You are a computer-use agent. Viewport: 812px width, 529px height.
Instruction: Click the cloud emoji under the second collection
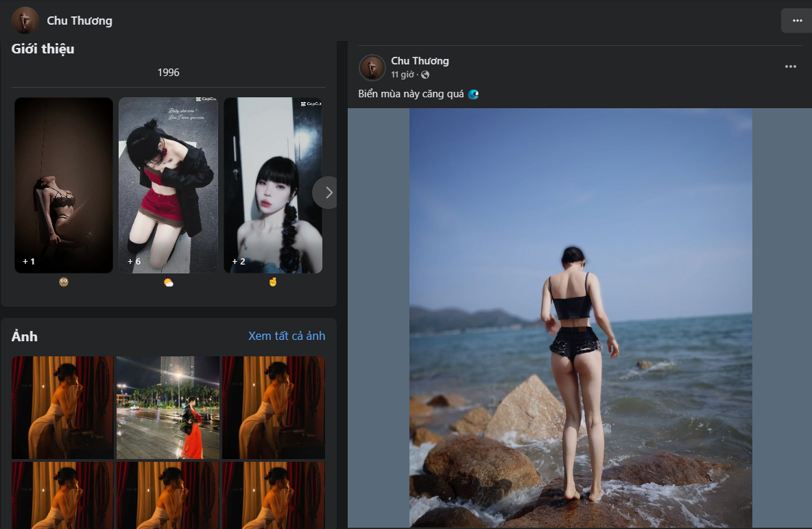tap(168, 282)
